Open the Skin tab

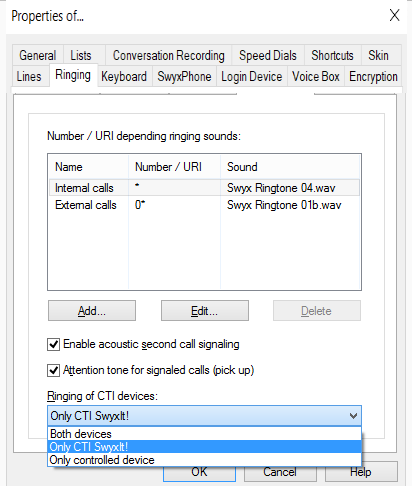click(x=378, y=55)
